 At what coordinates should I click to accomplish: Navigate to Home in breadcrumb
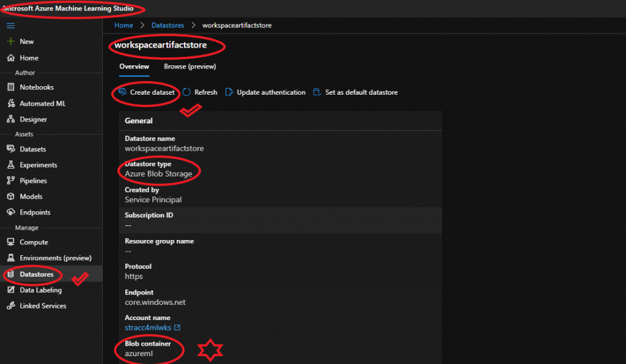click(x=123, y=25)
